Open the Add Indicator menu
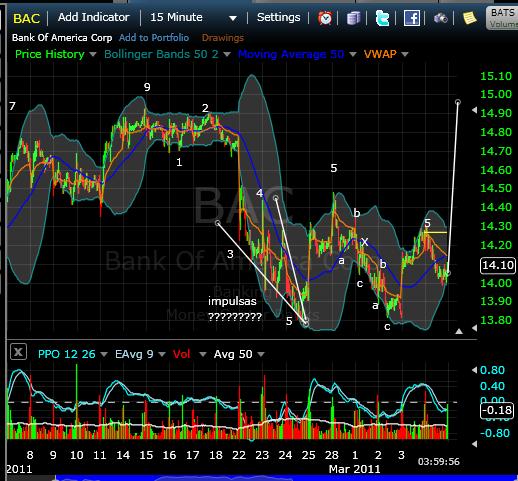 [93, 17]
